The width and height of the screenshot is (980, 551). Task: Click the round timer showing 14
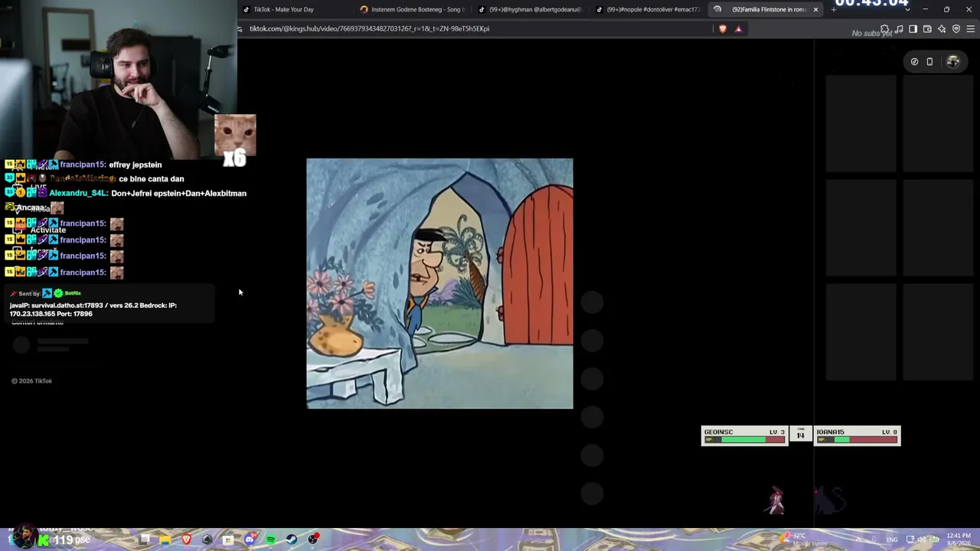pos(801,435)
